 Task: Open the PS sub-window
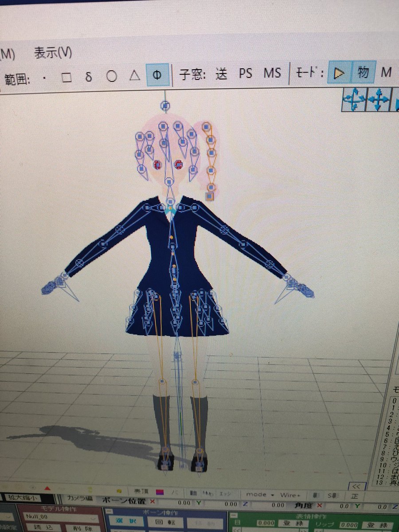click(246, 73)
